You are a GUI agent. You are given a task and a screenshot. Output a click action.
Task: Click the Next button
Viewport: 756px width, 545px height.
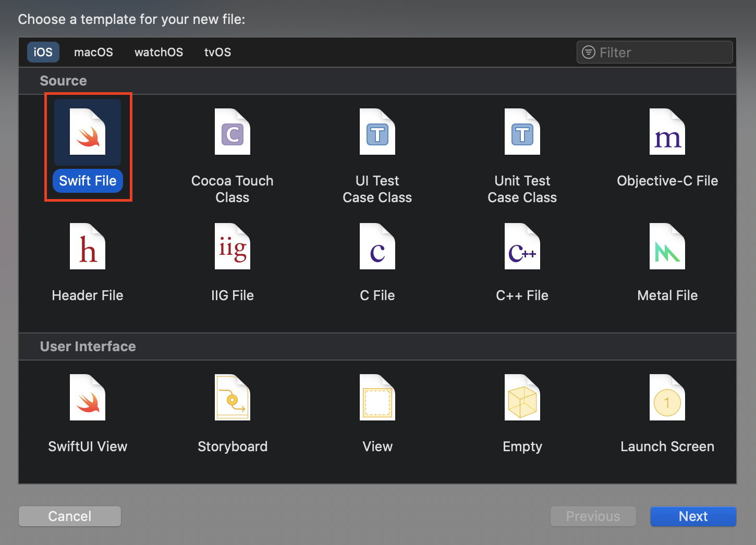(x=693, y=516)
